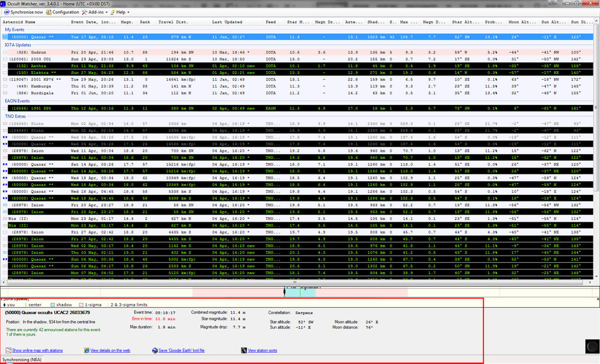
Task: Expand the Help dropdown arrow
Action: [129, 12]
